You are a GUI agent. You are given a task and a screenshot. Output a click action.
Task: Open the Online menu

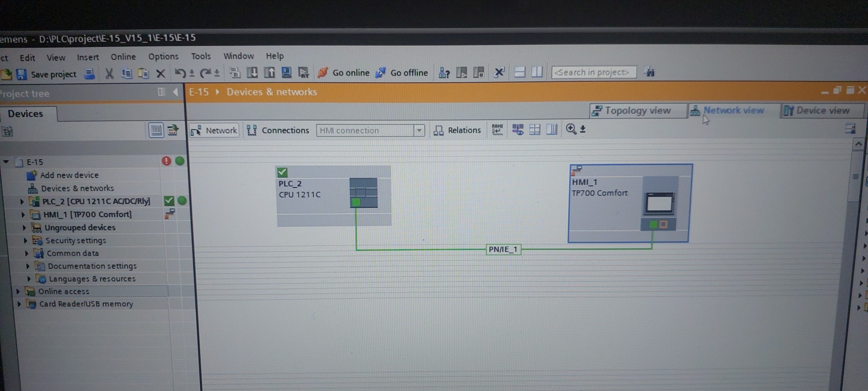point(123,57)
